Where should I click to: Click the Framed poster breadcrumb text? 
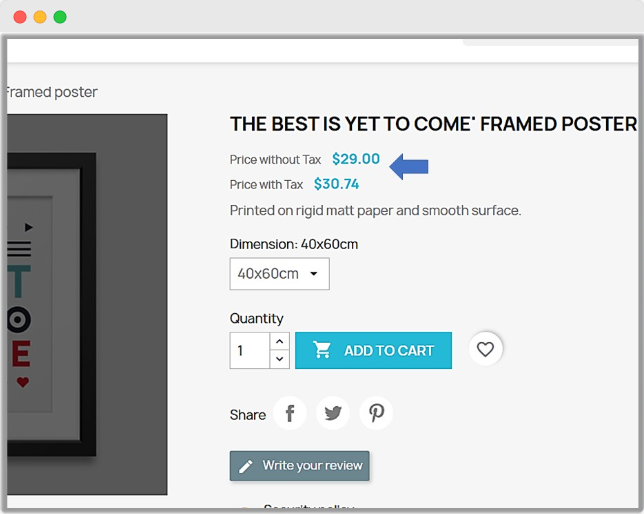(52, 92)
